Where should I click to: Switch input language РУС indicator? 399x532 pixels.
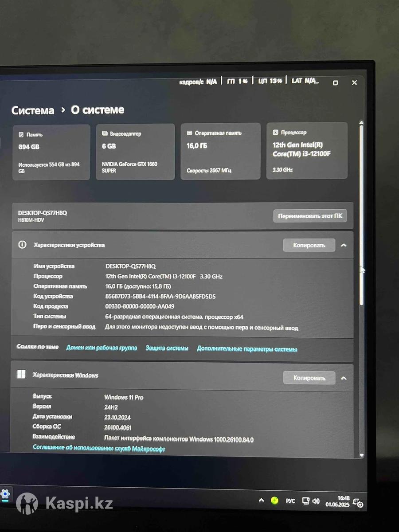point(290,501)
